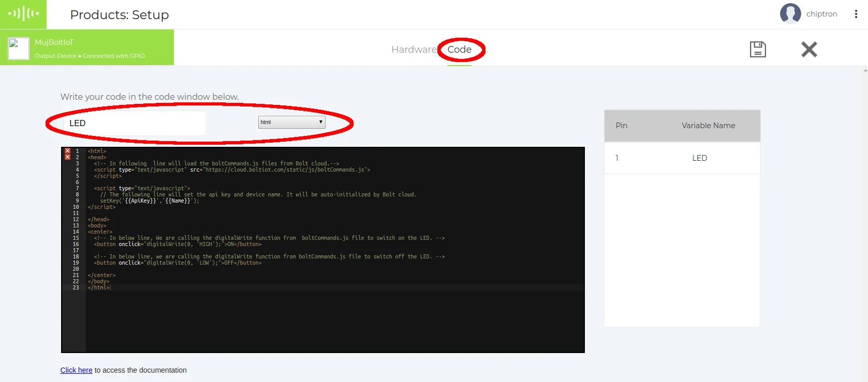Click the save floppy disk icon
The height and width of the screenshot is (382, 868).
[758, 49]
